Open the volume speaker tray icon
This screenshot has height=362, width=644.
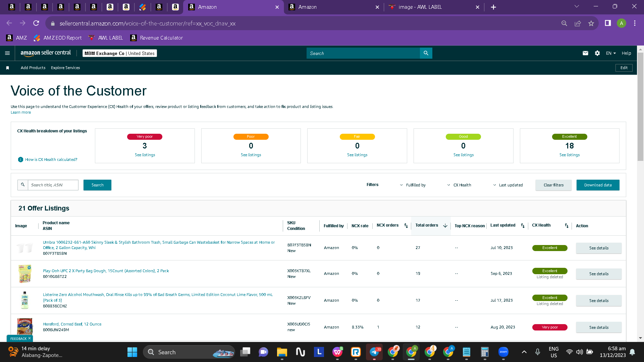(x=579, y=352)
